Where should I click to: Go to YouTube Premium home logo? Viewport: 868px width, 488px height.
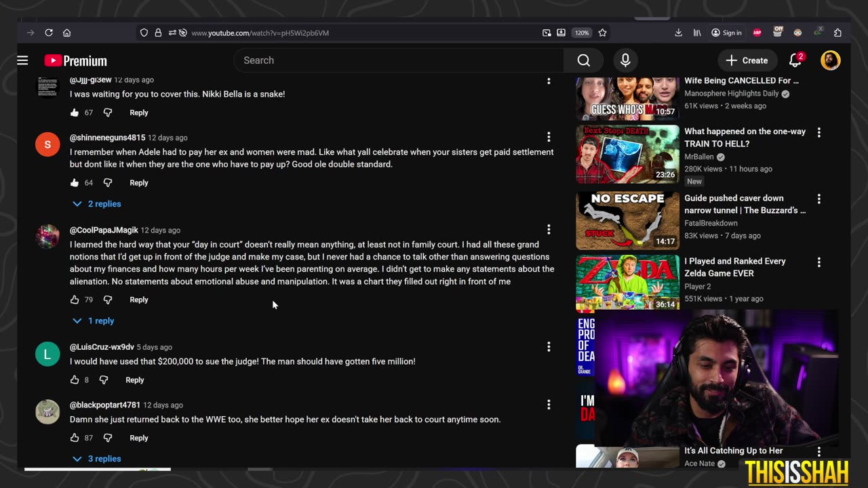75,61
